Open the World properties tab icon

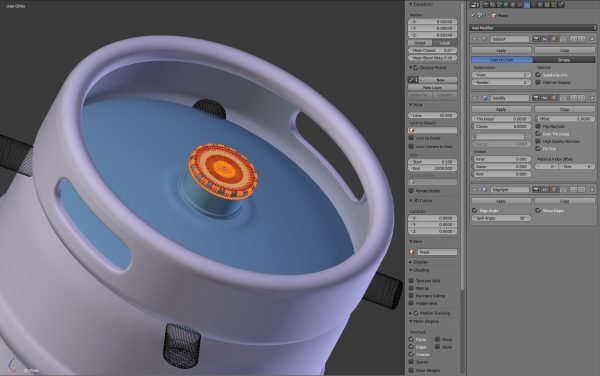click(505, 5)
